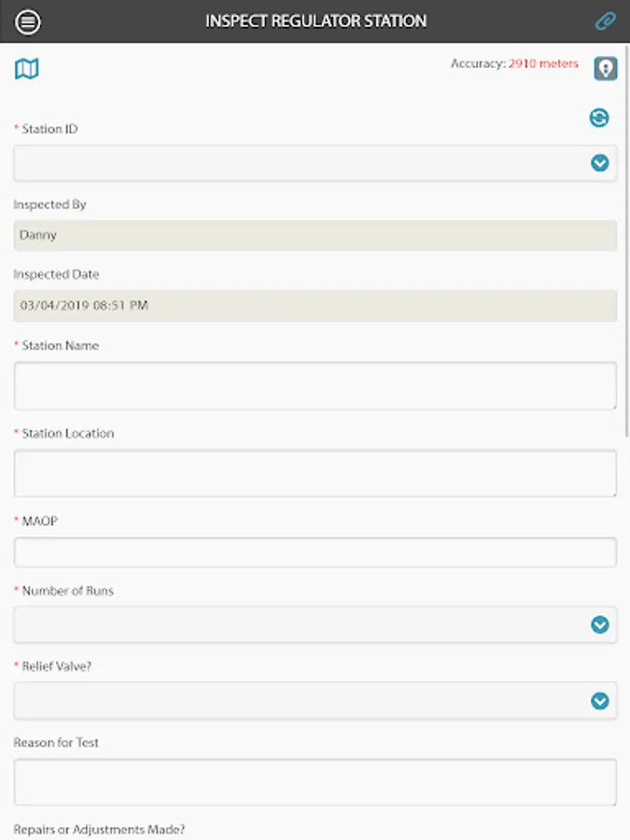Open the Station ID selection field

315,162
